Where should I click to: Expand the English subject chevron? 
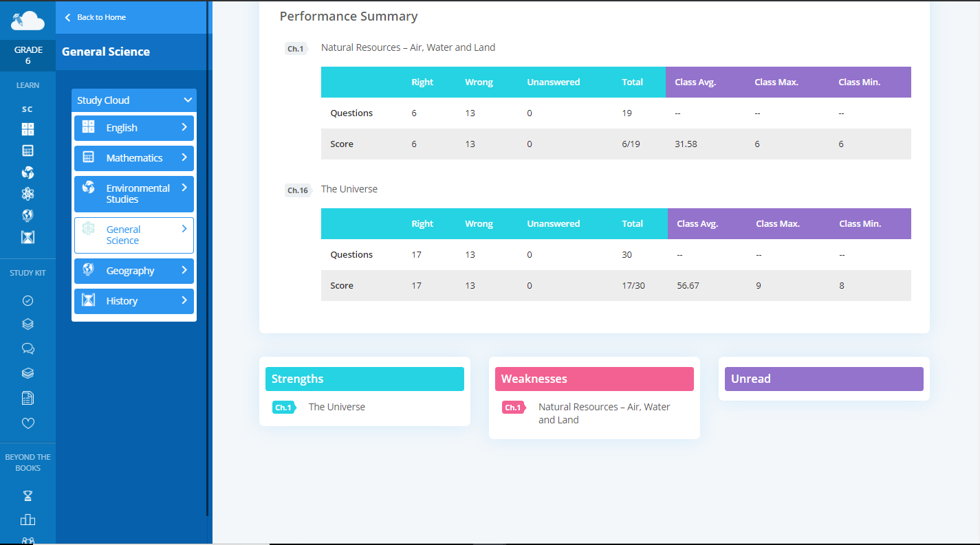(x=184, y=127)
